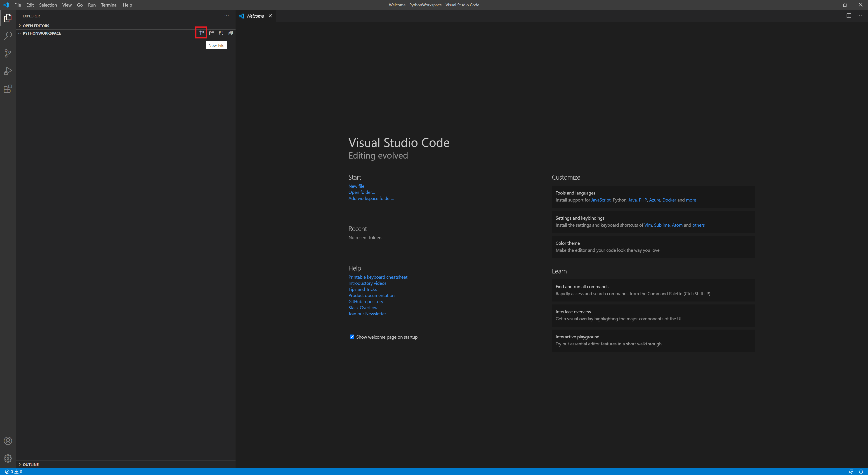This screenshot has height=475, width=868.
Task: Click the Open folder... link
Action: (x=361, y=192)
